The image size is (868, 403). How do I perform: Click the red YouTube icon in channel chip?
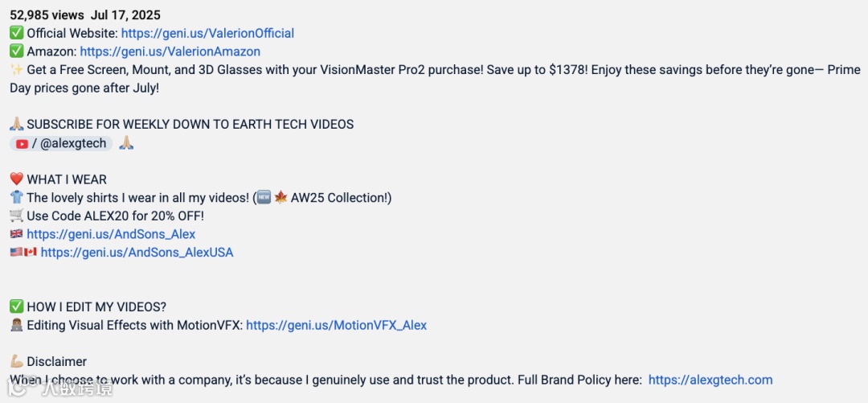point(23,144)
